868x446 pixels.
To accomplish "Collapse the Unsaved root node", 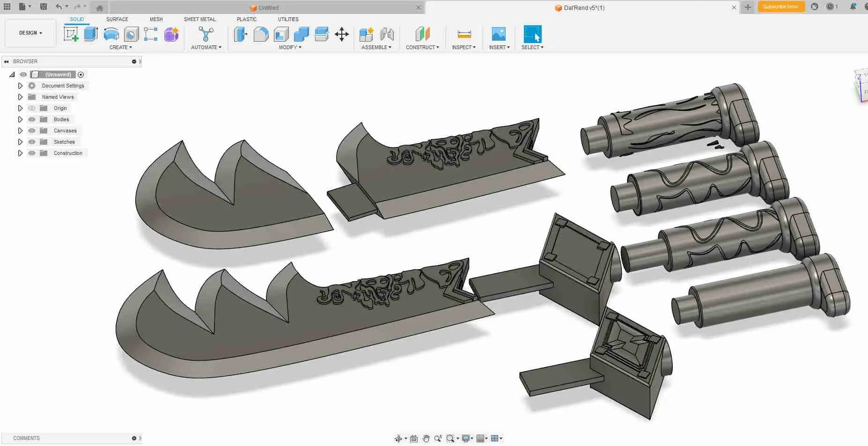I will (12, 74).
